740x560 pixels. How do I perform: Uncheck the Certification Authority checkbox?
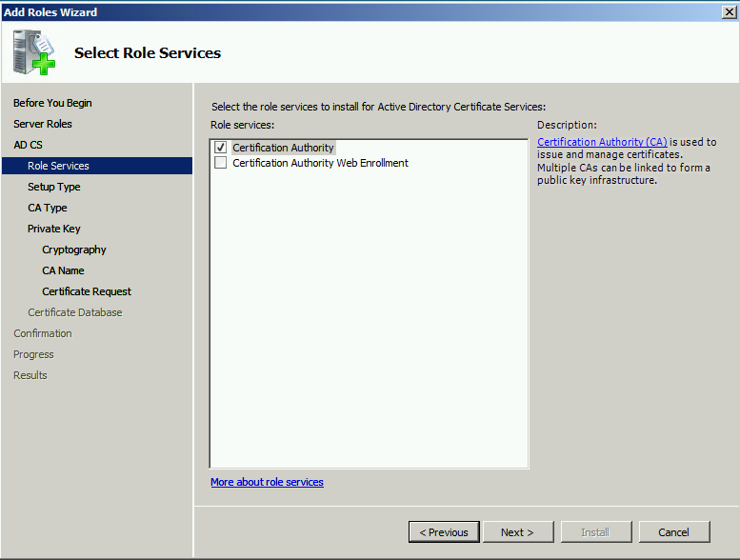(x=220, y=148)
